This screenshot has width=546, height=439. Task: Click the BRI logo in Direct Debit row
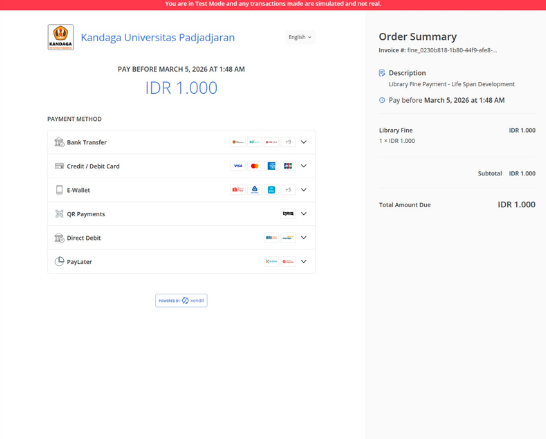tap(271, 238)
